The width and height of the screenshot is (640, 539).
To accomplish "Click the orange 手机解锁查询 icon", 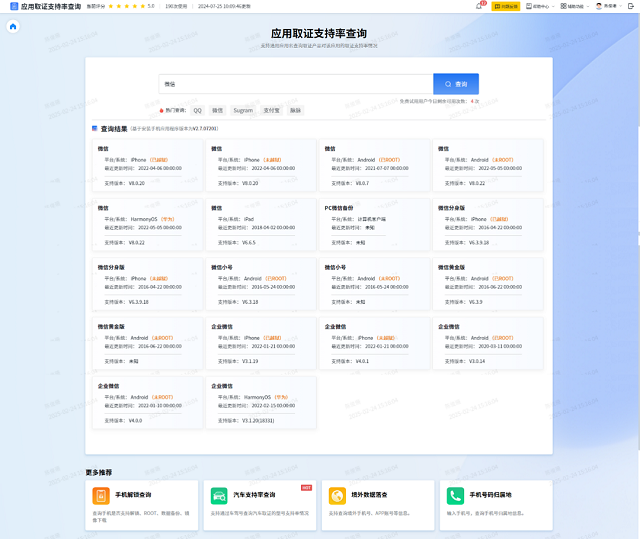I will click(101, 496).
